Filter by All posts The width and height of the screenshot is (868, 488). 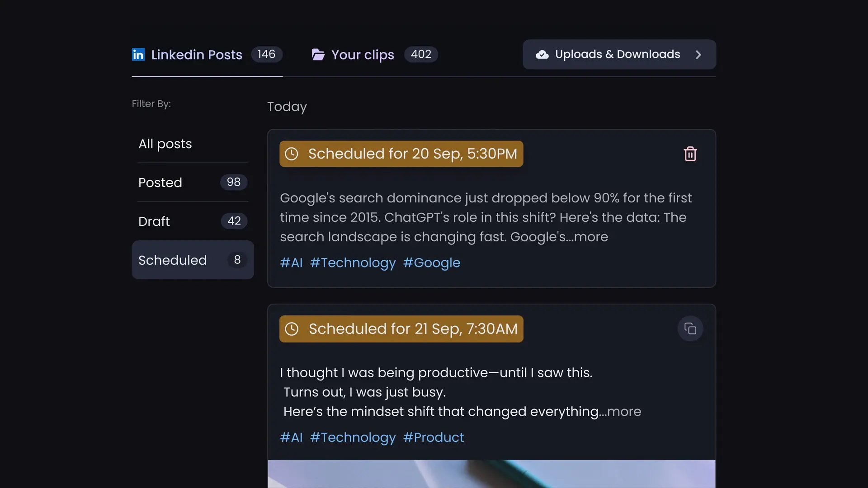click(165, 144)
